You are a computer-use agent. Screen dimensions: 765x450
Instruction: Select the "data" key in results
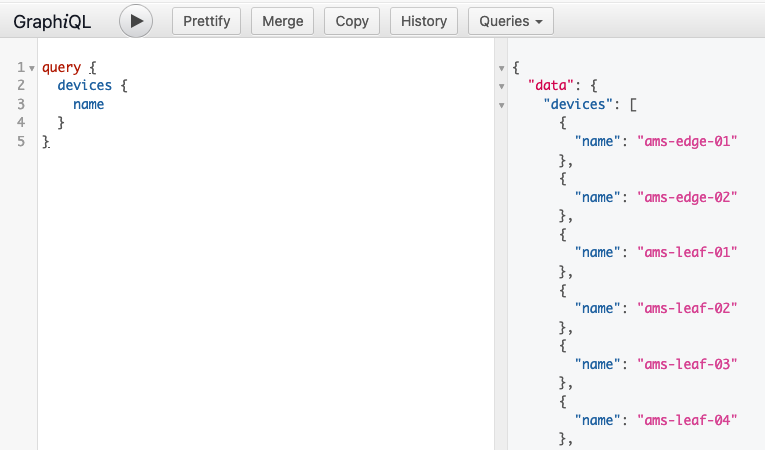(551, 85)
